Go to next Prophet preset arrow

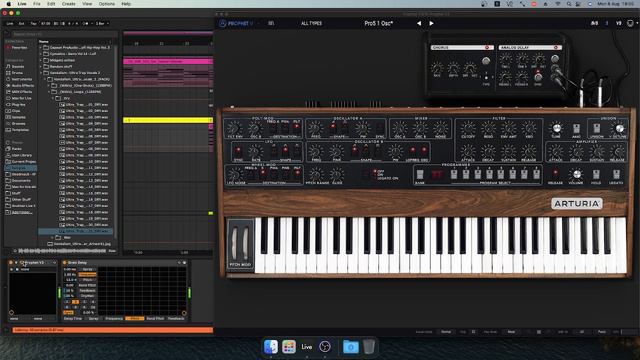click(x=431, y=23)
